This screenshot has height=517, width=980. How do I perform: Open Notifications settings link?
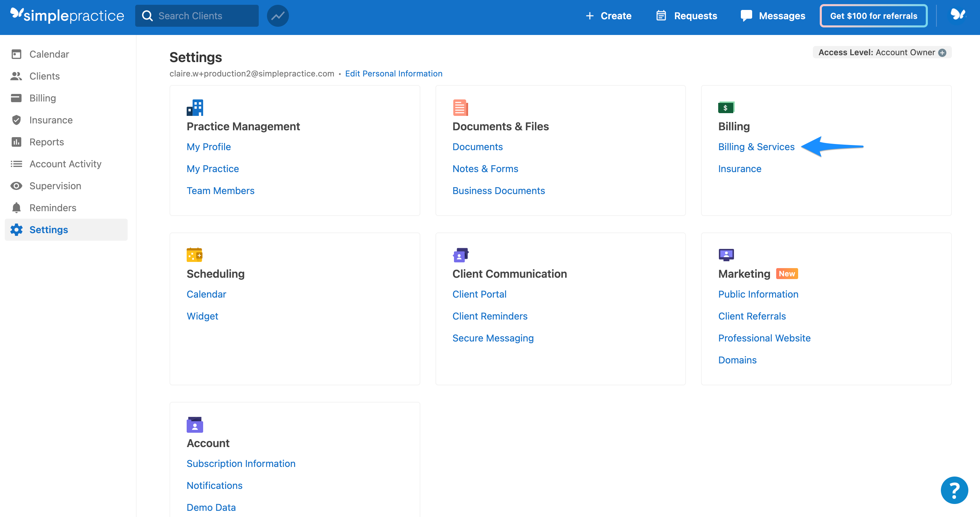pyautogui.click(x=214, y=485)
